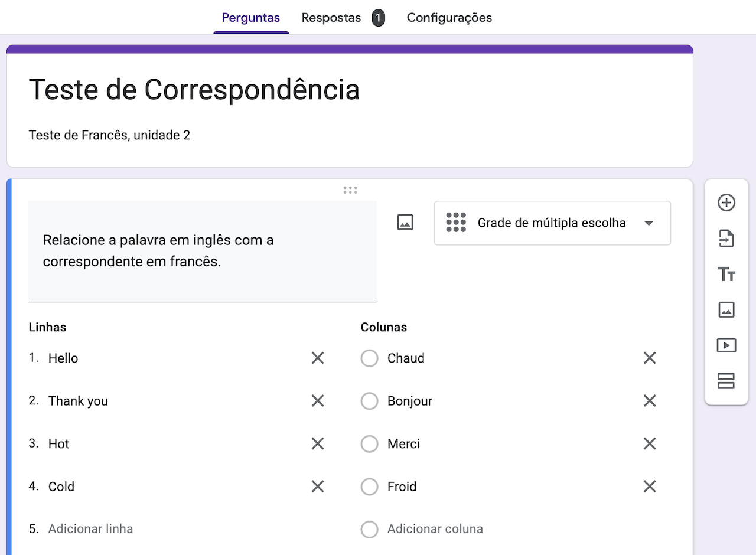Click 'Adicionar coluna' to add a column
The height and width of the screenshot is (555, 756).
[435, 529]
